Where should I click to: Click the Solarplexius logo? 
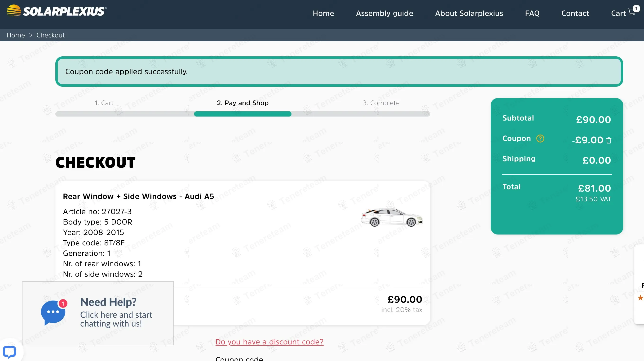(x=57, y=11)
